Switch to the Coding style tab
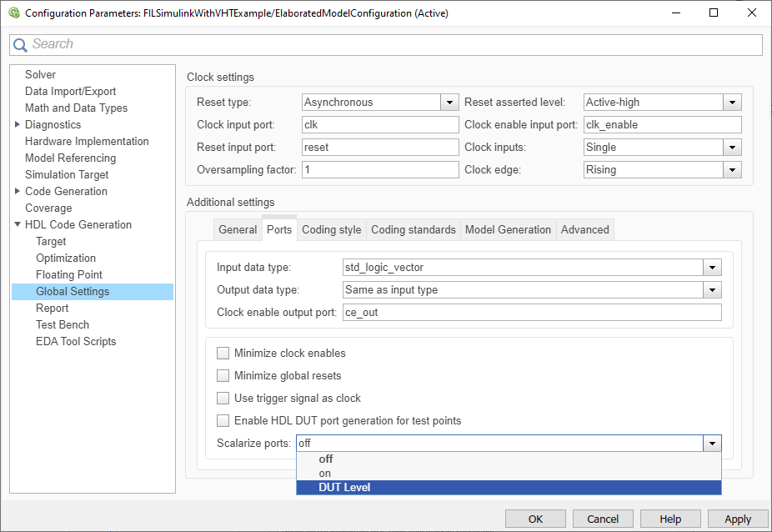Image resolution: width=772 pixels, height=532 pixels. [x=331, y=230]
